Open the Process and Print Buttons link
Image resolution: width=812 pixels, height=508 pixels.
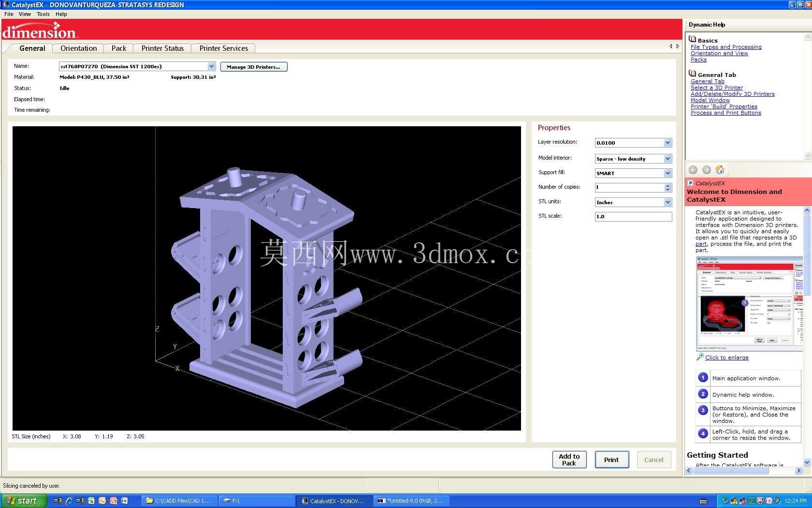tap(726, 113)
